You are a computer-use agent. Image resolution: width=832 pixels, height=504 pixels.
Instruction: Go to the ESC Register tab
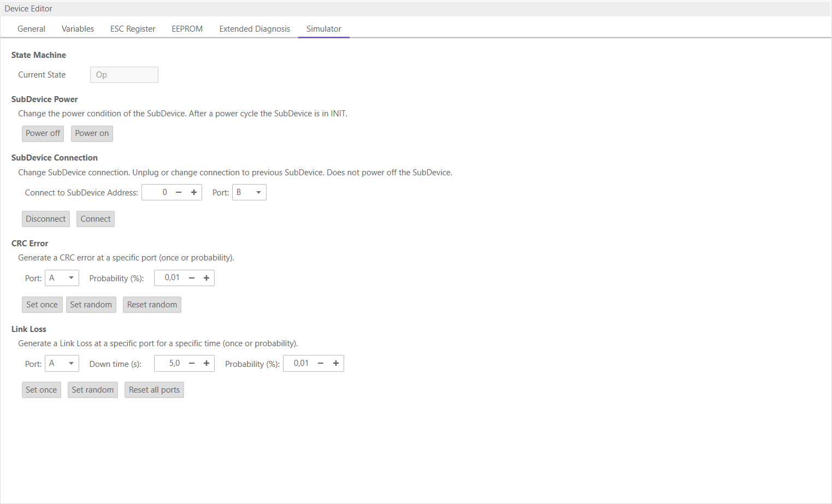133,29
